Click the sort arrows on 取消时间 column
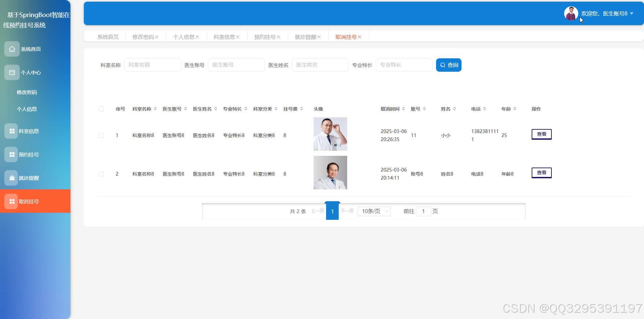 pyautogui.click(x=404, y=109)
